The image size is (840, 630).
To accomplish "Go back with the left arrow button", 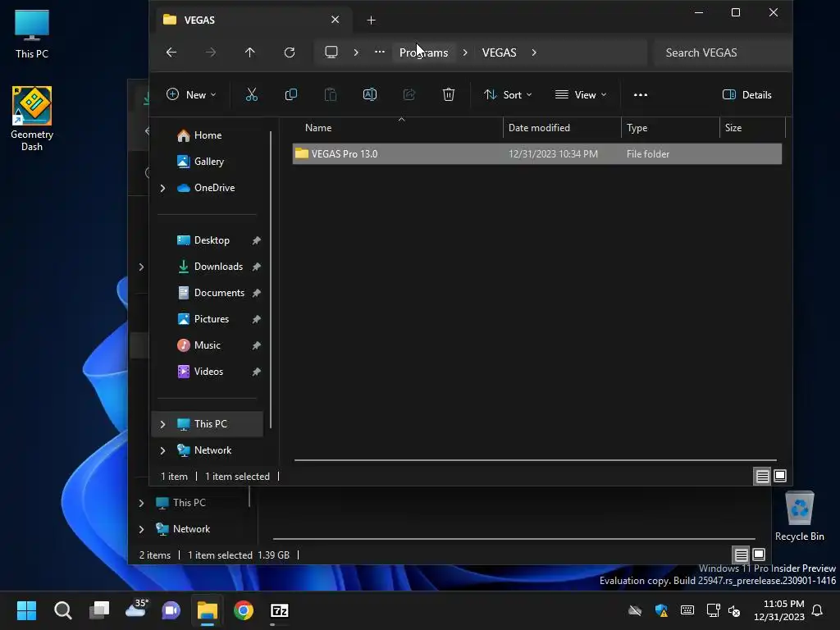I will 171,52.
